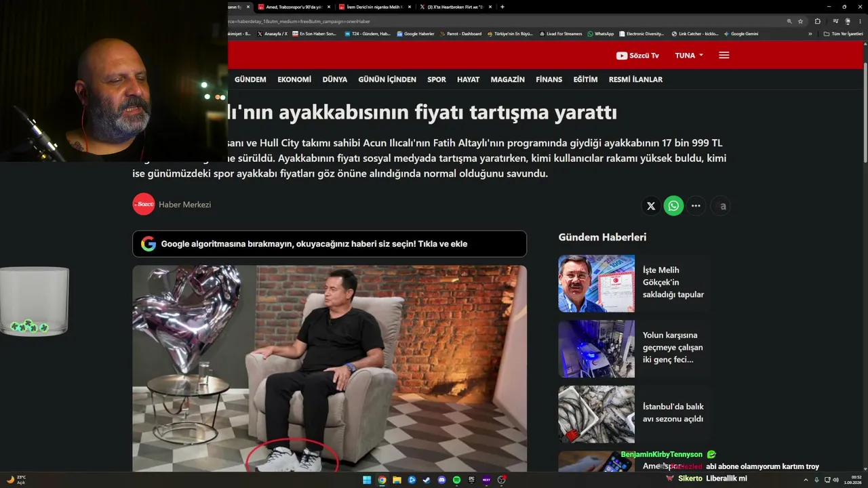Select DÜNYA in navigation bar
The width and height of the screenshot is (868, 488).
click(x=335, y=79)
